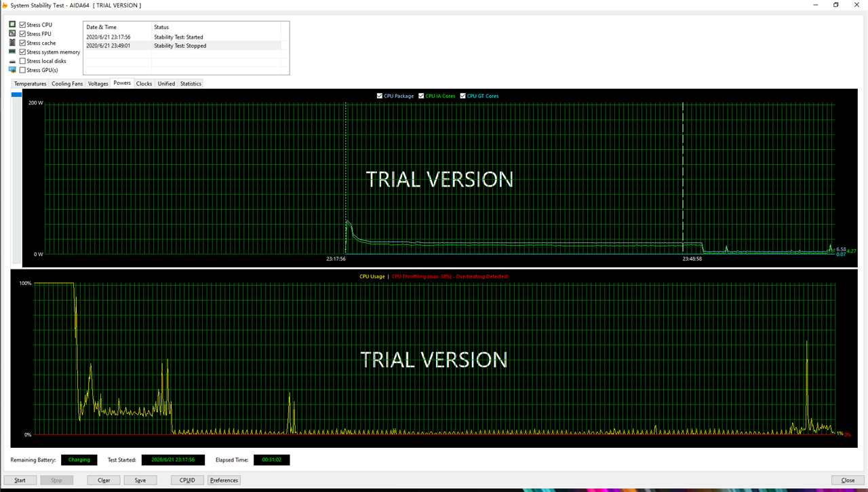Image resolution: width=868 pixels, height=492 pixels.
Task: Click the AIDA64 flame icon in title bar
Action: pyautogui.click(x=5, y=5)
